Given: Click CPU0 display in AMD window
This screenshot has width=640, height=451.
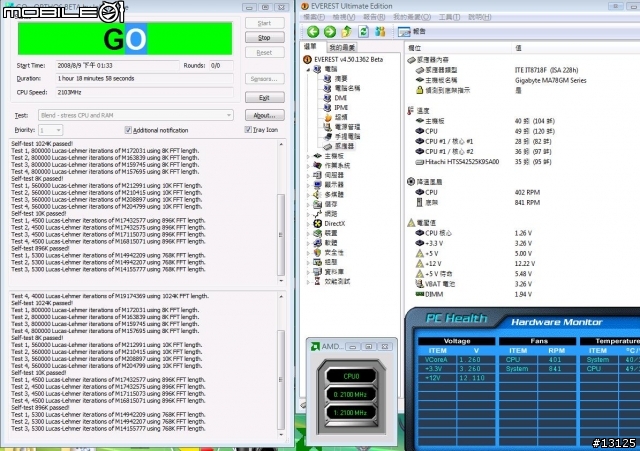Looking at the screenshot, I should pos(351,376).
